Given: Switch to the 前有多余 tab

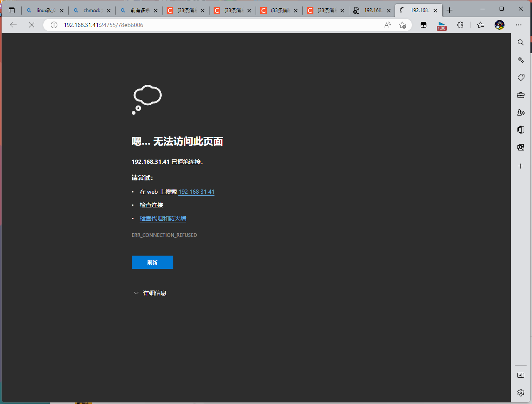Looking at the screenshot, I should click(x=139, y=10).
